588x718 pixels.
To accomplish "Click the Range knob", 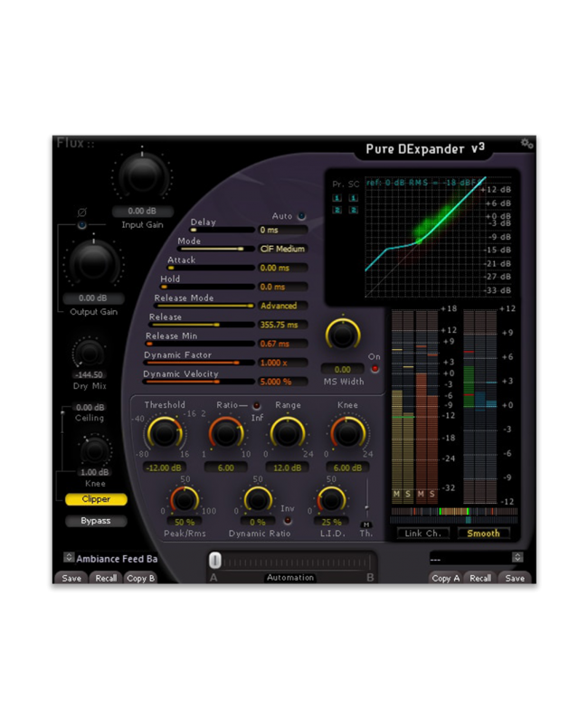I will (x=288, y=433).
